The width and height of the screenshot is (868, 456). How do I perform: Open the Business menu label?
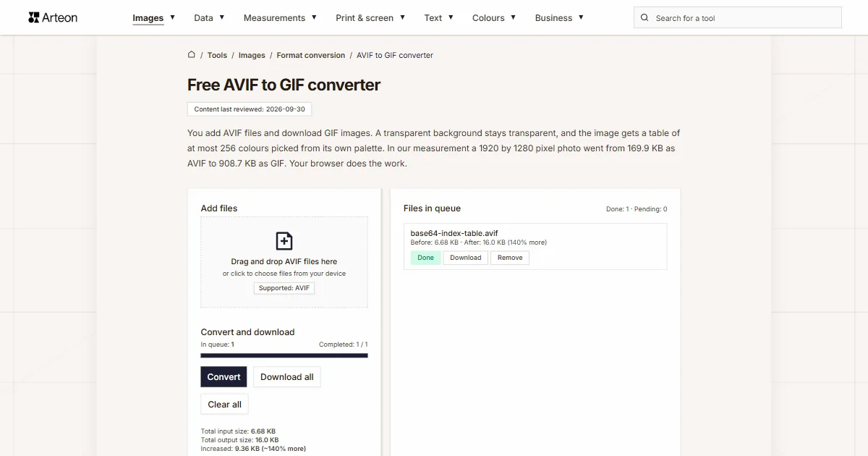click(553, 17)
